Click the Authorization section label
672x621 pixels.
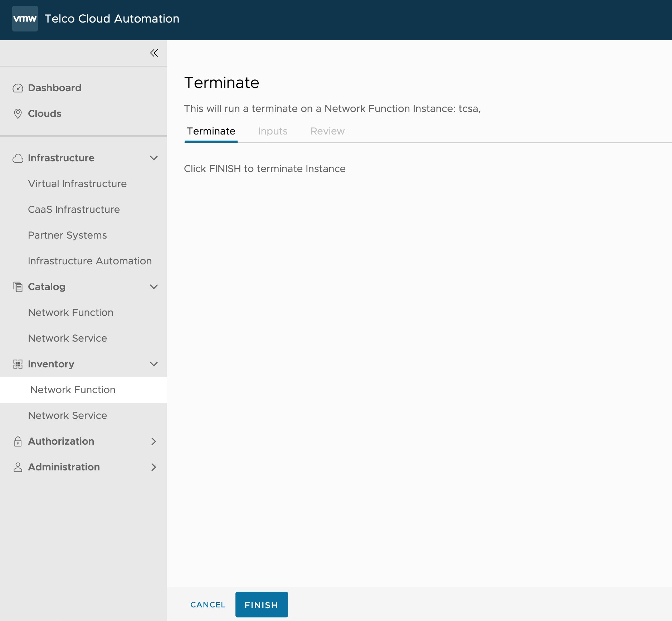click(61, 441)
